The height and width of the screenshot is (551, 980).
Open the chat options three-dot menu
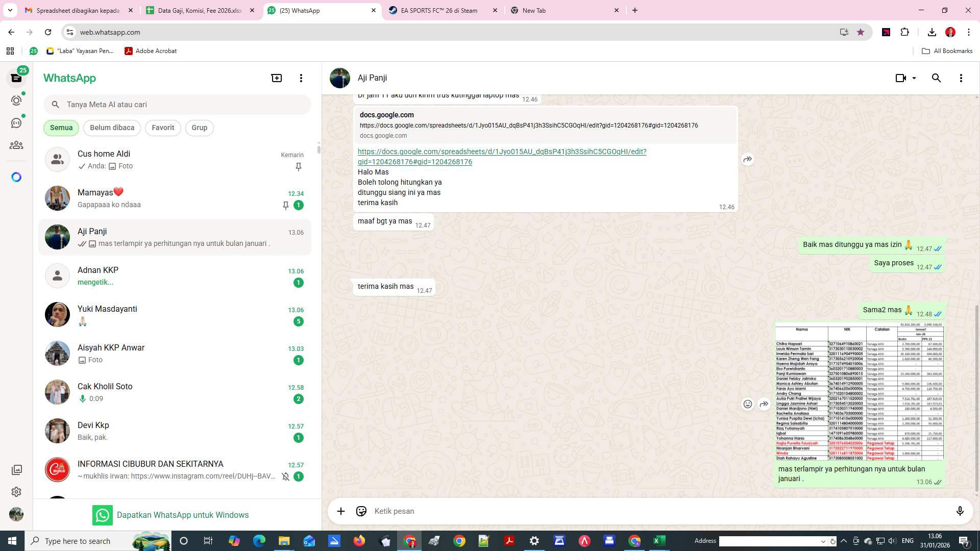961,78
